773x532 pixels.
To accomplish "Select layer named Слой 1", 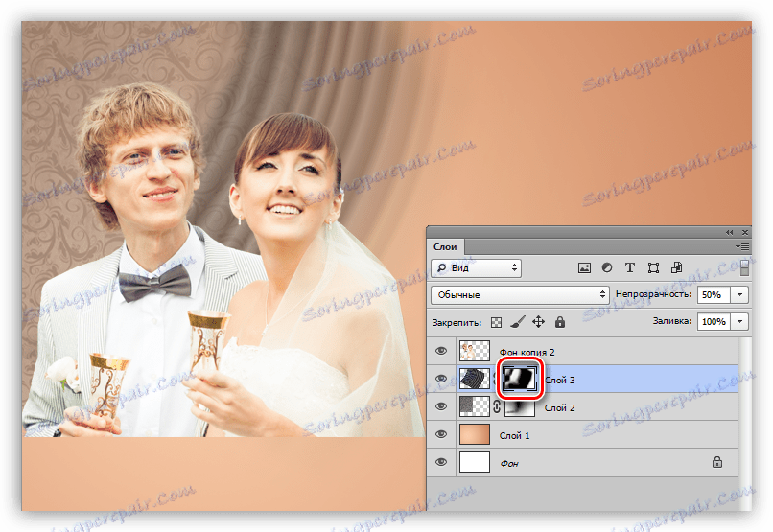I will [x=514, y=435].
